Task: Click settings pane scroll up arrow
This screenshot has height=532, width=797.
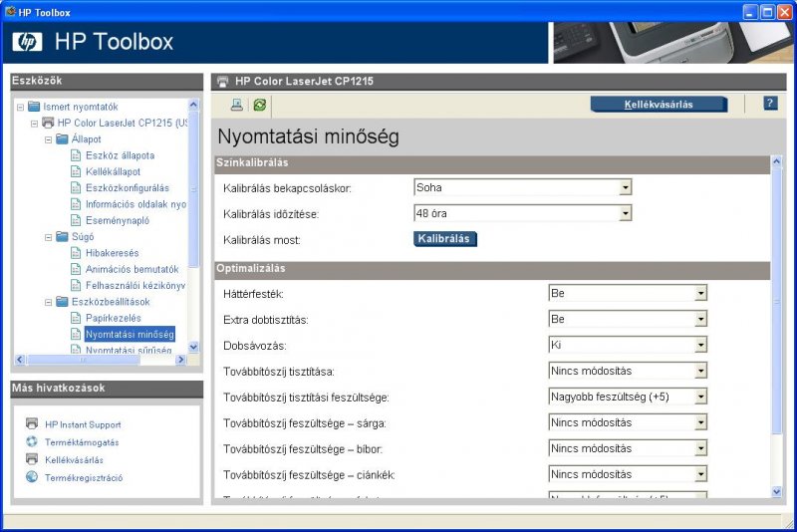Action: pos(777,161)
